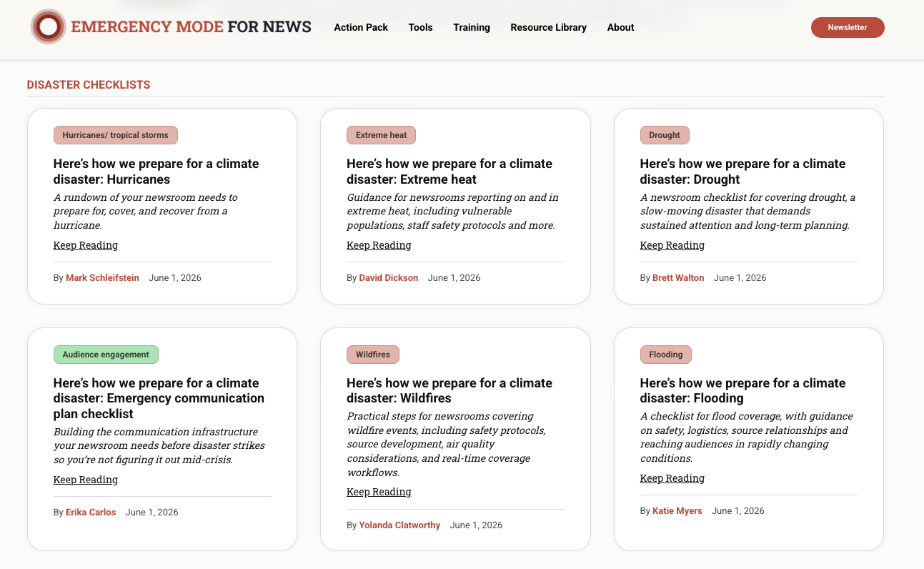Viewport: 924px width, 569px height.
Task: Click Keep Reading on the Hurricanes card
Action: [86, 245]
